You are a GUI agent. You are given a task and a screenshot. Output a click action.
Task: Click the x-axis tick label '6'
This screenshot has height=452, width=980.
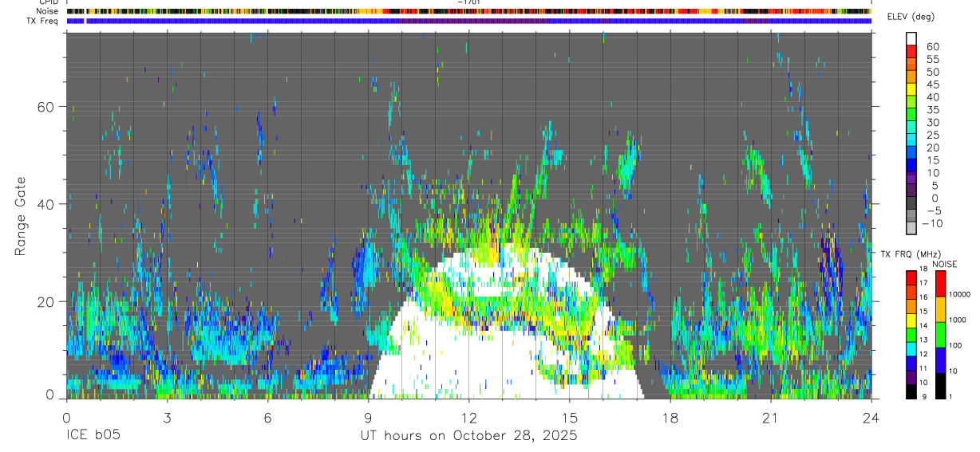[x=267, y=417]
